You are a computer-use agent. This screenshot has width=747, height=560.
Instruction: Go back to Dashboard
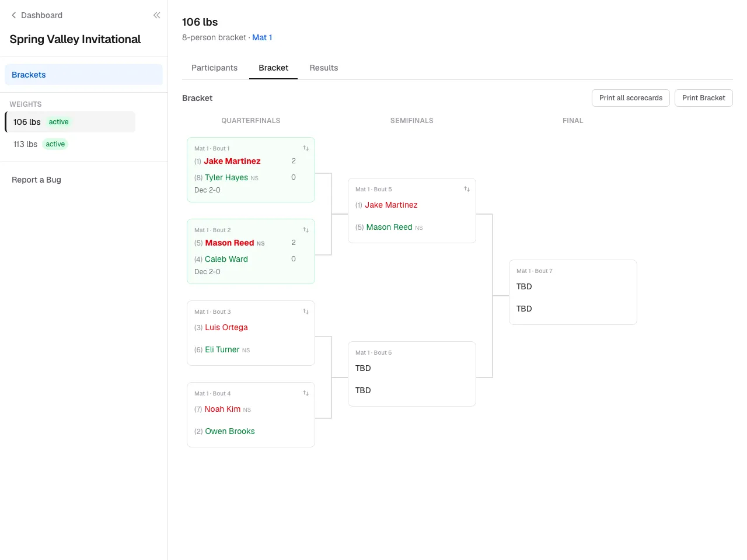point(37,15)
